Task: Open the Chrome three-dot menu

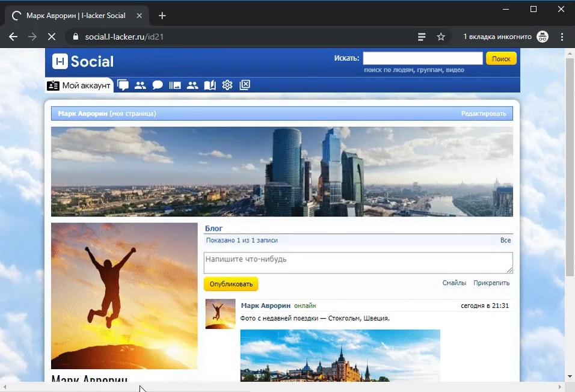Action: tap(562, 37)
